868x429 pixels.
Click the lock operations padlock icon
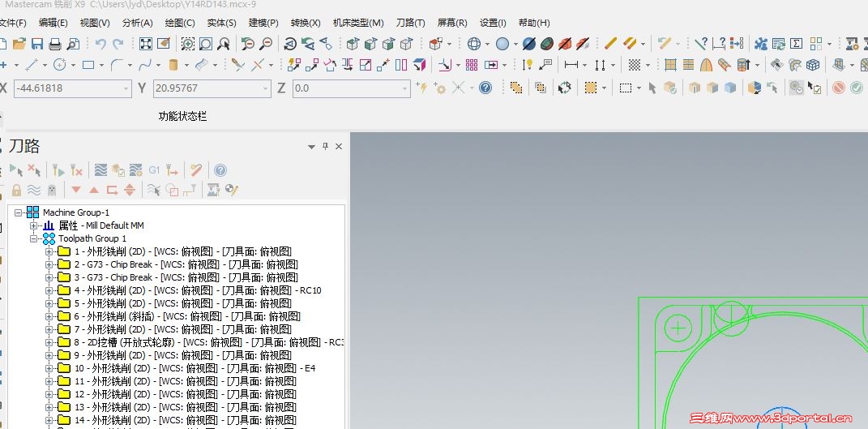(16, 190)
